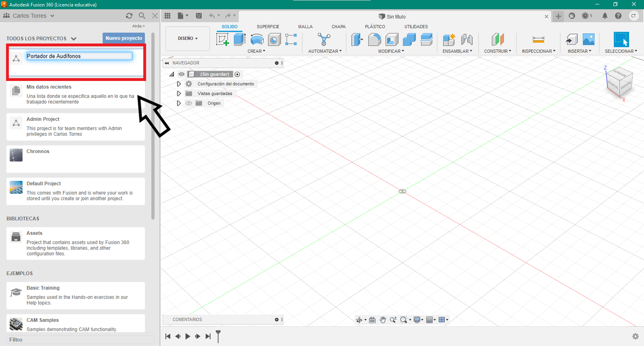The width and height of the screenshot is (644, 346).
Task: Activate the Select window tool
Action: tap(621, 39)
